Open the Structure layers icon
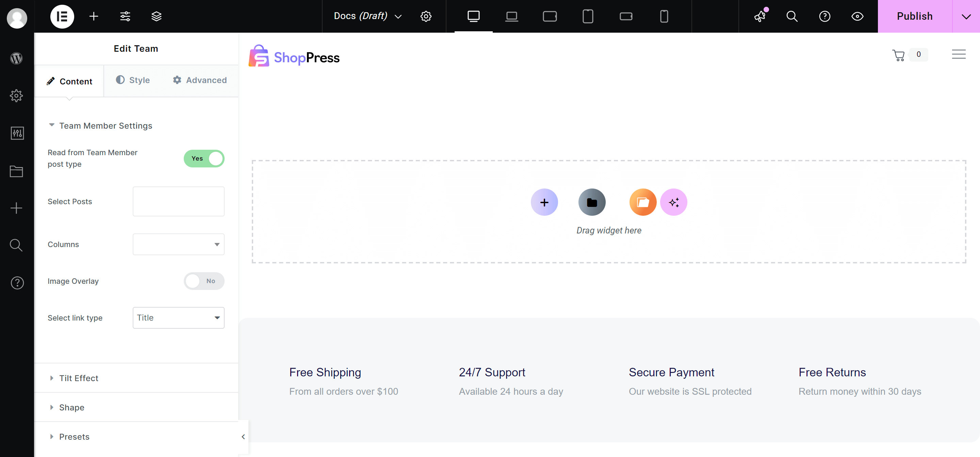The width and height of the screenshot is (980, 457). 157,16
